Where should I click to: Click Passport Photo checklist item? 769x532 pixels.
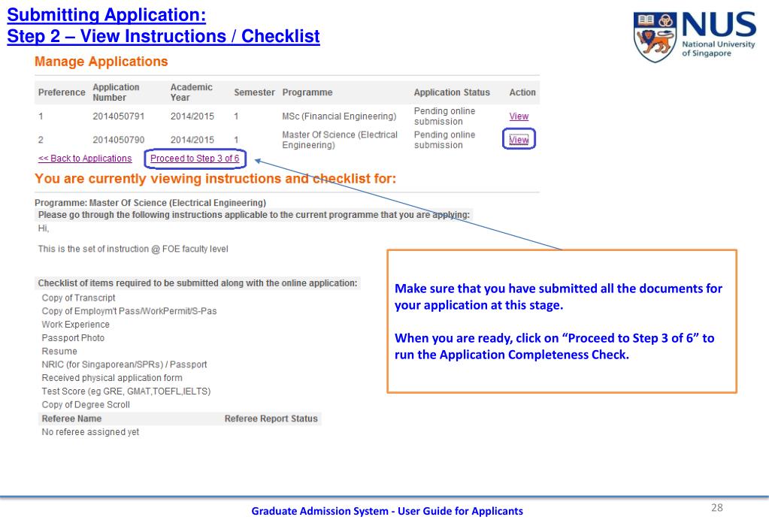[73, 338]
